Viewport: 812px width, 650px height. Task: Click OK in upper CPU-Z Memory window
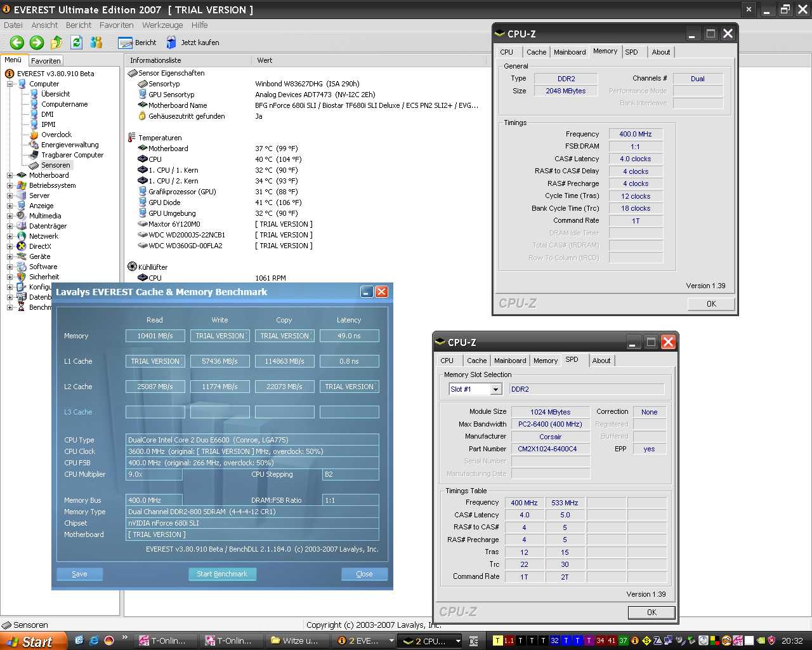[x=711, y=304]
